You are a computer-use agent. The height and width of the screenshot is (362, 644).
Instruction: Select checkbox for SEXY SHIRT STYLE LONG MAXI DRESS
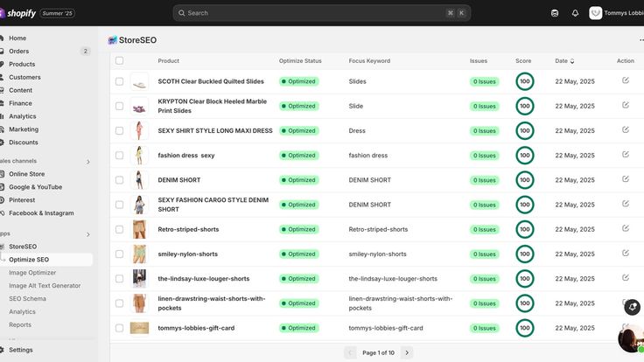click(x=119, y=130)
